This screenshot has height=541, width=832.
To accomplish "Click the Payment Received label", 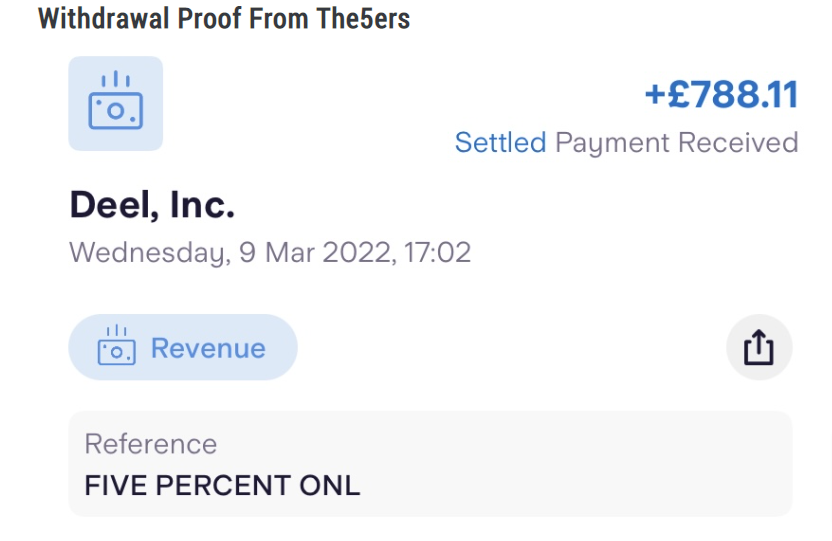I will pyautogui.click(x=677, y=143).
